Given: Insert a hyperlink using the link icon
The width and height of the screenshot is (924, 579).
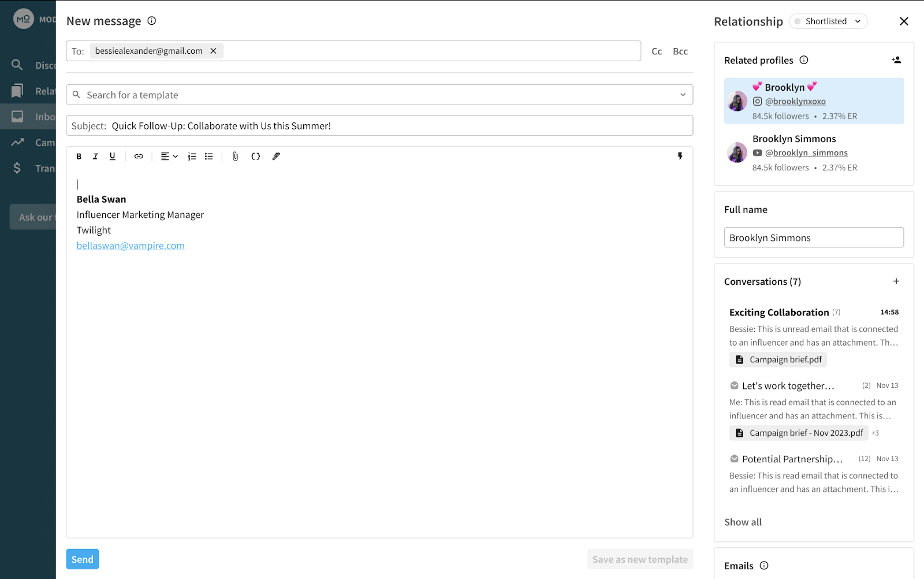Looking at the screenshot, I should click(139, 157).
